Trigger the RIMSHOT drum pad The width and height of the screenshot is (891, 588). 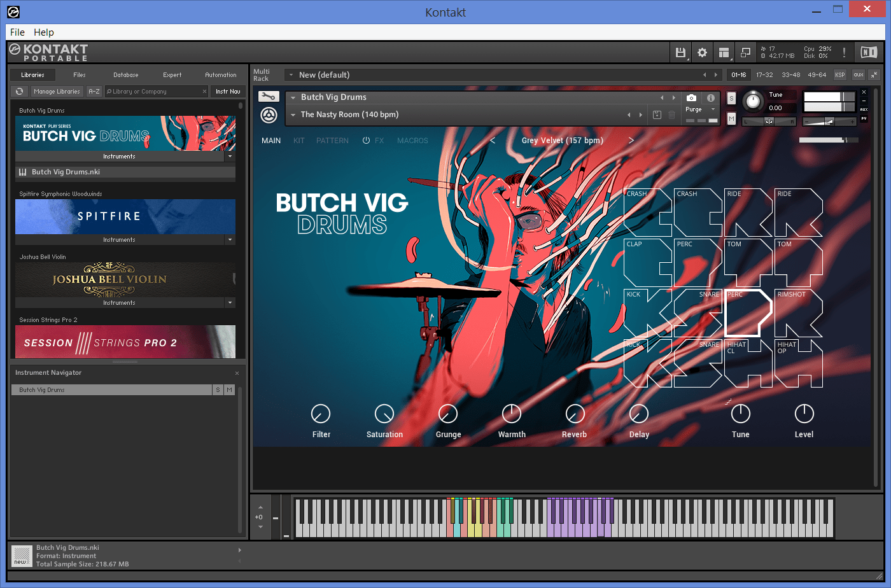click(799, 312)
